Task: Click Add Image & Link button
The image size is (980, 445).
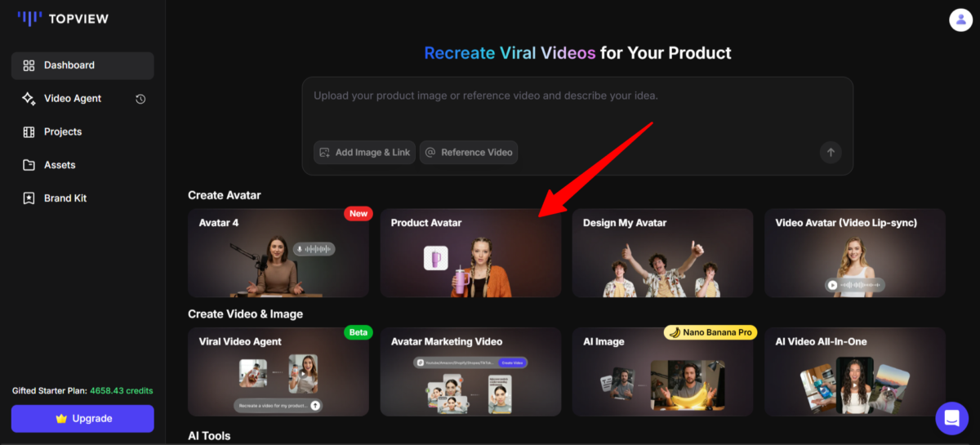Action: tap(364, 152)
